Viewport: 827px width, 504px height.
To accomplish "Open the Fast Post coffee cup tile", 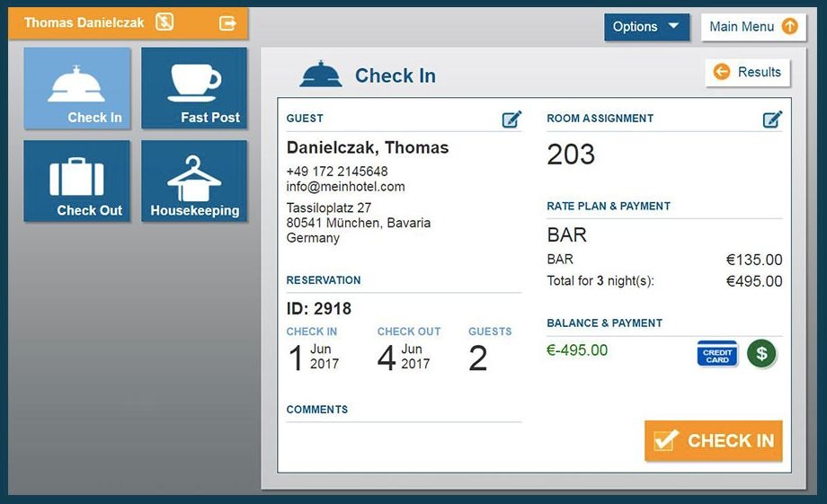I will point(194,88).
